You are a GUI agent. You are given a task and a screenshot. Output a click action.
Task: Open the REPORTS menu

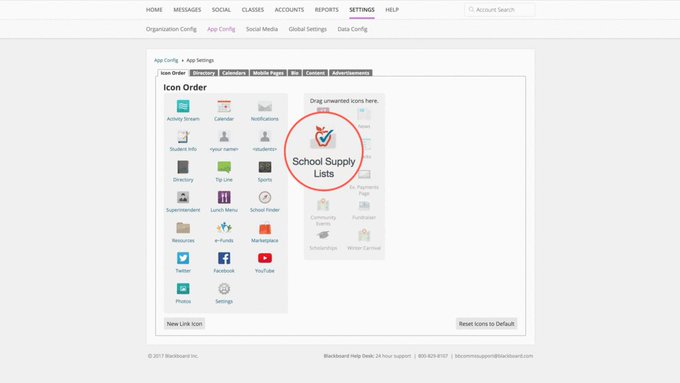tap(327, 10)
